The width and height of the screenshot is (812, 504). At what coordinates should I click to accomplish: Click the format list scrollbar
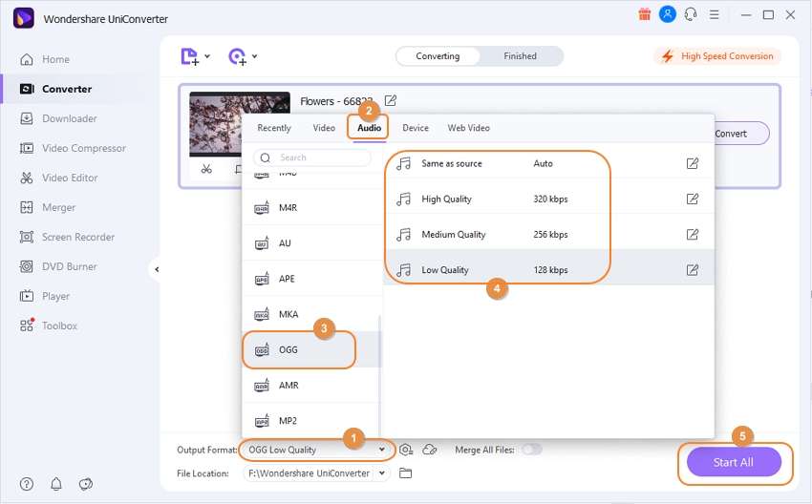pyautogui.click(x=380, y=376)
